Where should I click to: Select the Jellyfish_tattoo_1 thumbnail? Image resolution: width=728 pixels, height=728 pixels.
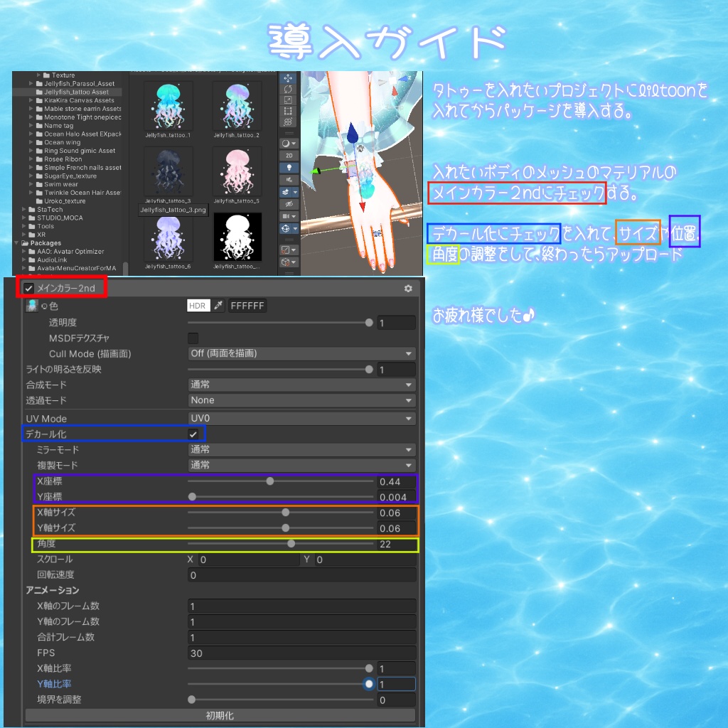click(x=168, y=107)
